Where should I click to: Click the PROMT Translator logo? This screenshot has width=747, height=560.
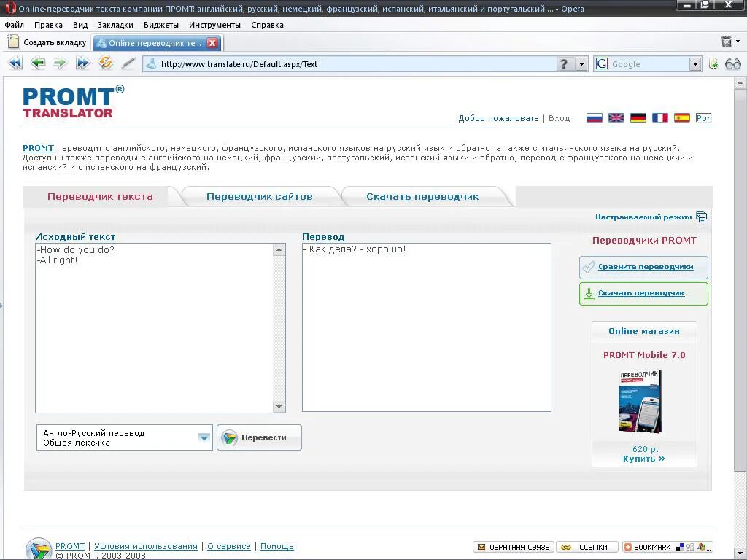(74, 101)
